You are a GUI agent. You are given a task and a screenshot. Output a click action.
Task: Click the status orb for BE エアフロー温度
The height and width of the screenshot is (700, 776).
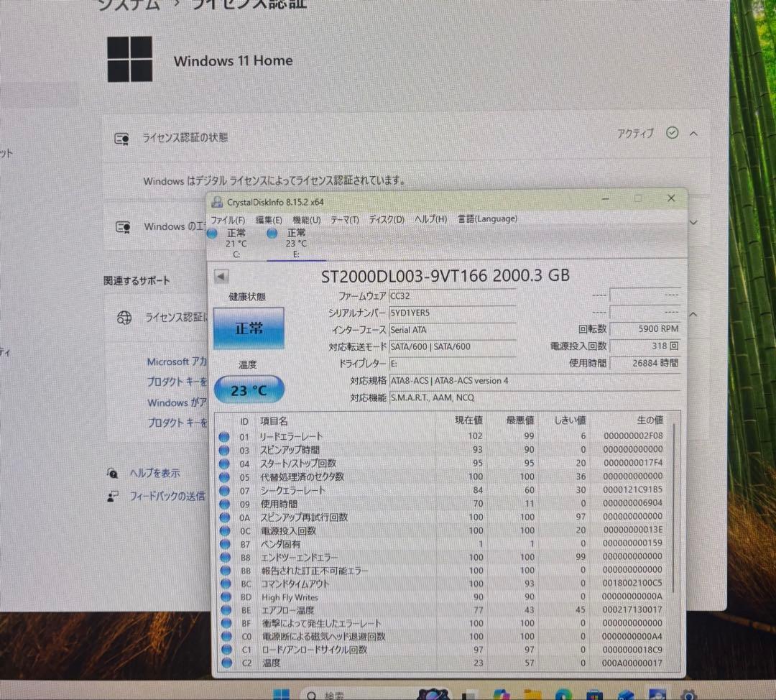[226, 610]
